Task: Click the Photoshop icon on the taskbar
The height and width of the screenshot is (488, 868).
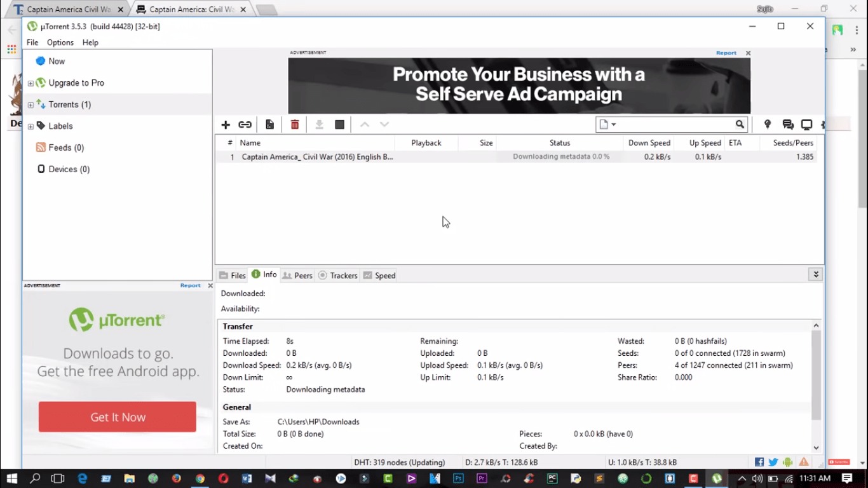Action: pos(458,478)
